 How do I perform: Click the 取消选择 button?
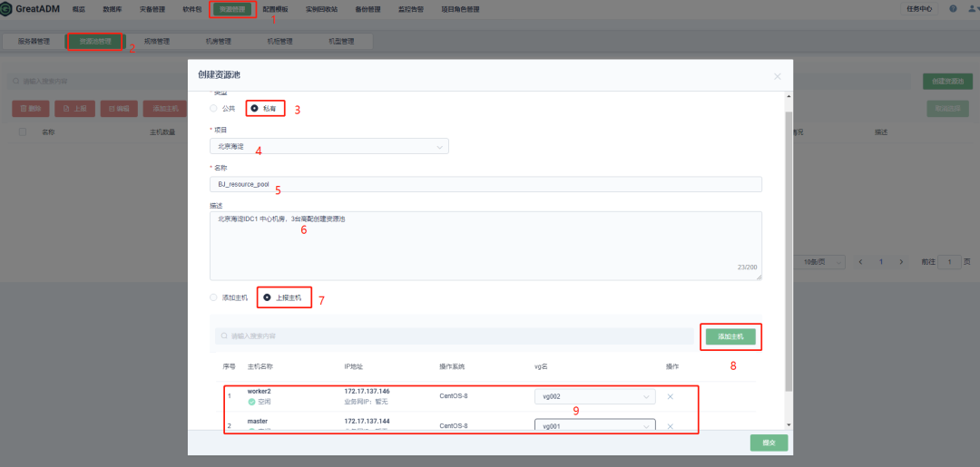948,108
